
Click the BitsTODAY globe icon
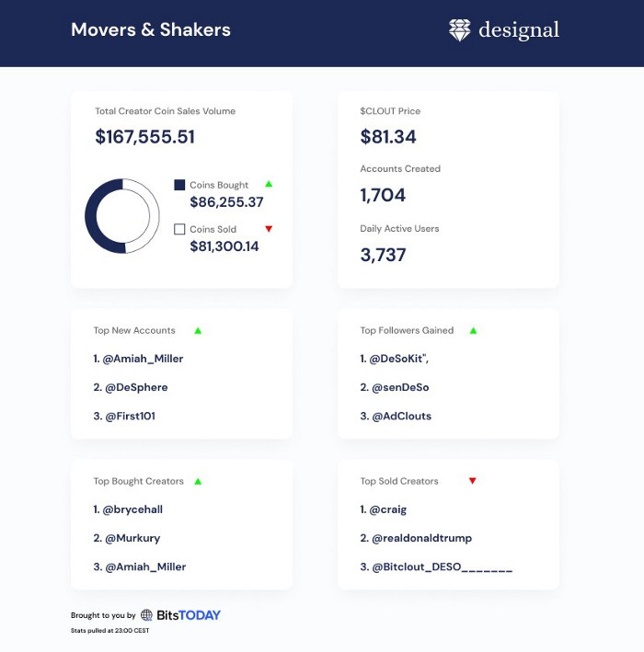click(146, 614)
